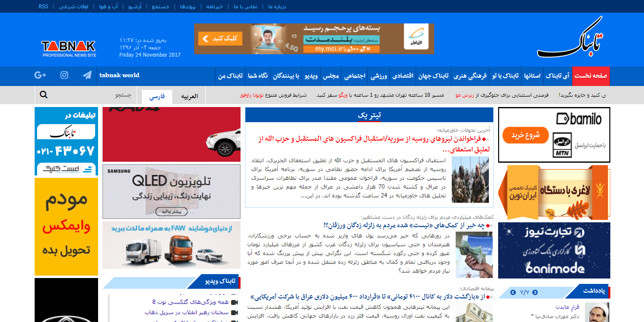Image resolution: width=644 pixels, height=322 pixels.
Task: Click بیشتر بدانید on Samsung QLED ad
Action: [171, 212]
